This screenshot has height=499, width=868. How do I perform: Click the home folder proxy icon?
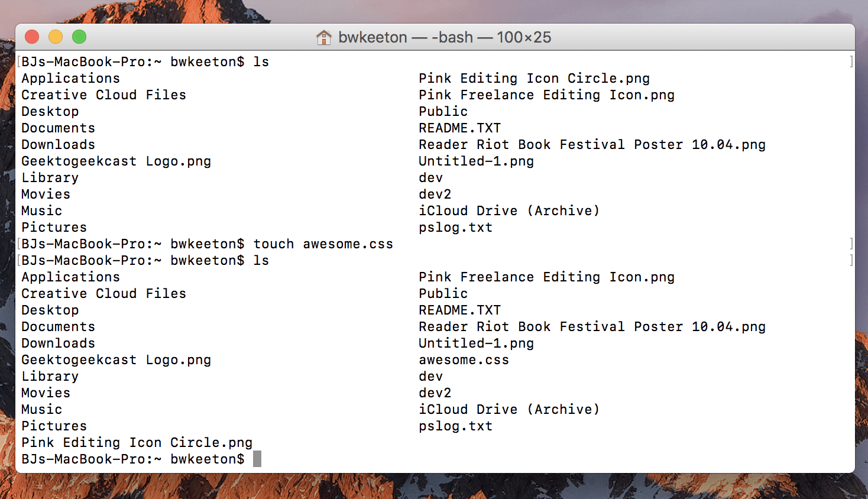(324, 37)
